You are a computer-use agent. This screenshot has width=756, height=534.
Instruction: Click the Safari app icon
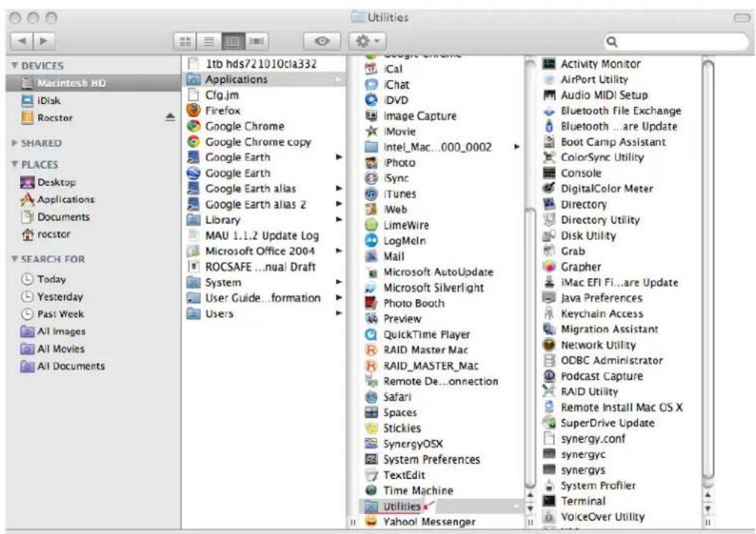pyautogui.click(x=371, y=397)
